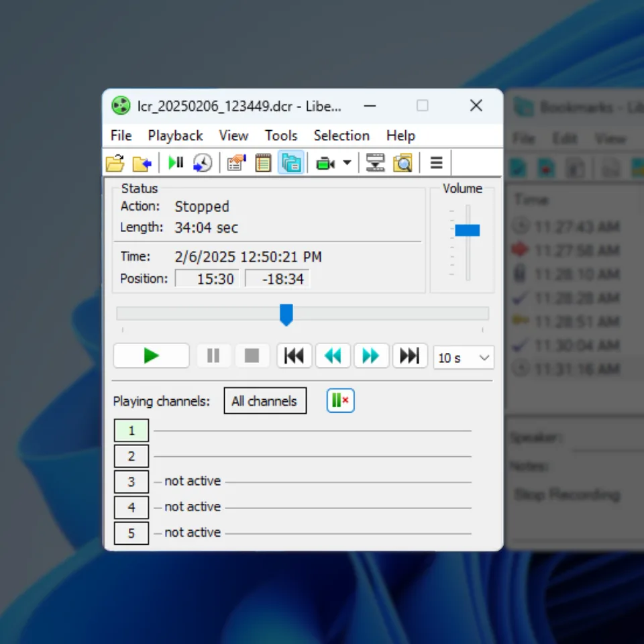Close the player window
The height and width of the screenshot is (644, 644).
pos(476,105)
